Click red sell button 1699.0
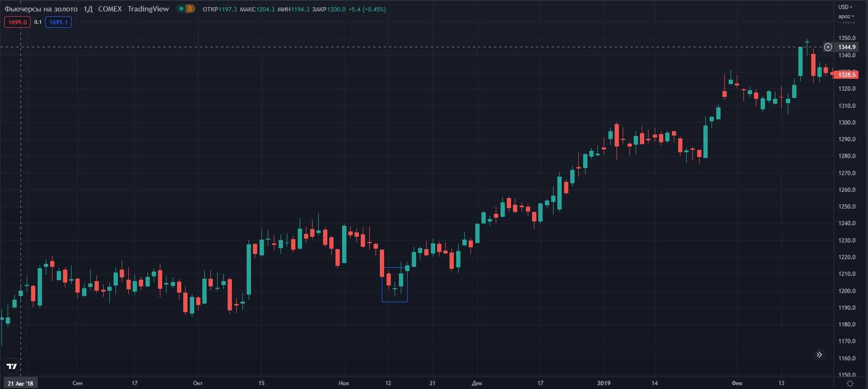Screen dimensions: 868x389 [x=17, y=22]
